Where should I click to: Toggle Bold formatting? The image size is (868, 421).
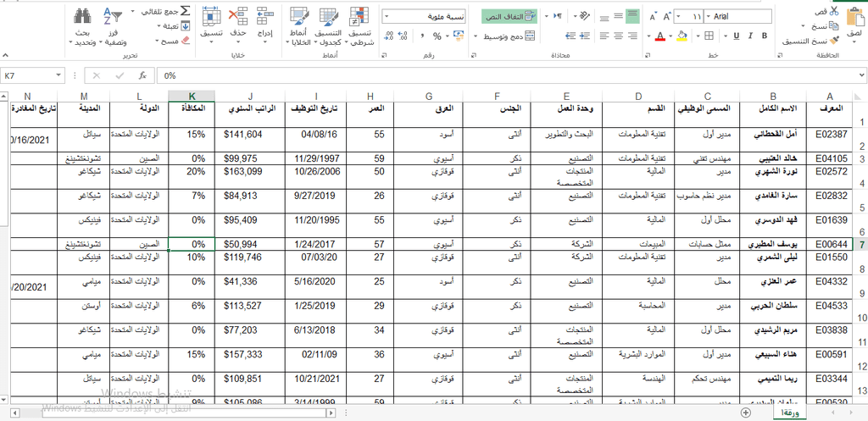(x=766, y=36)
